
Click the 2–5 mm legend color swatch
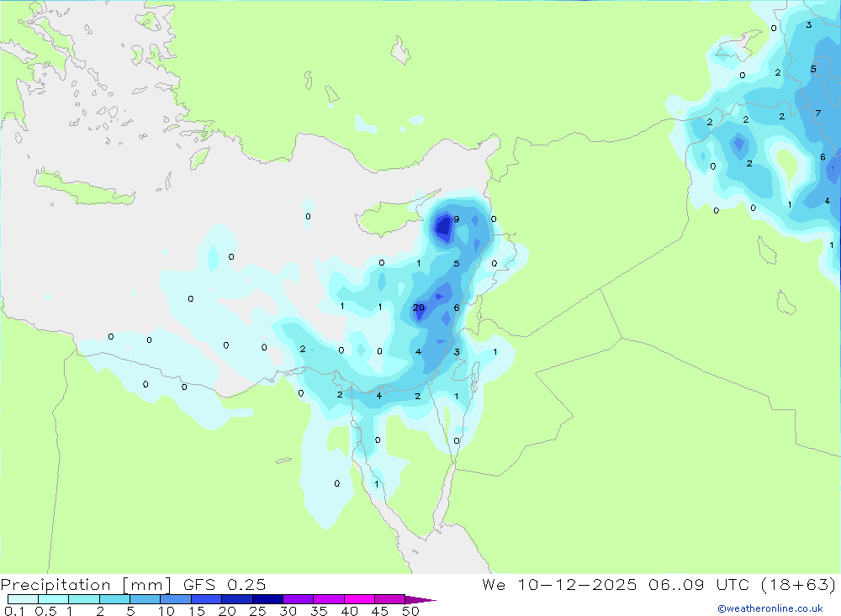point(114,599)
